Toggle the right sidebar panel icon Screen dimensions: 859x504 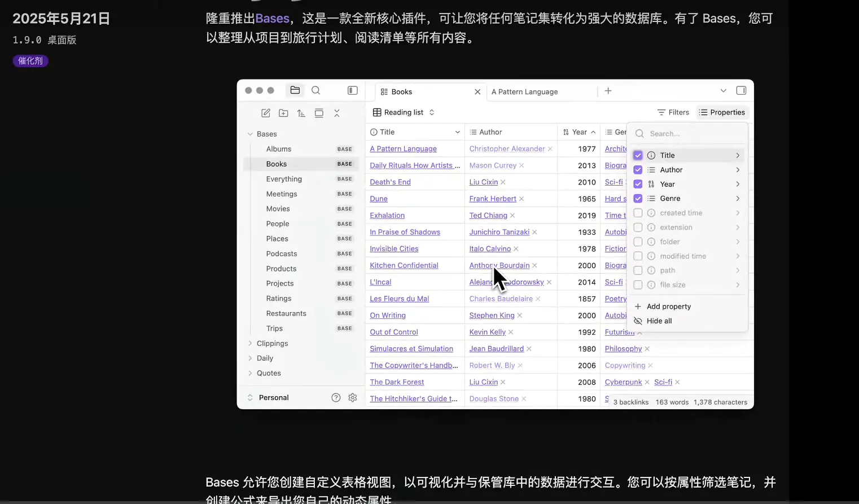[741, 90]
